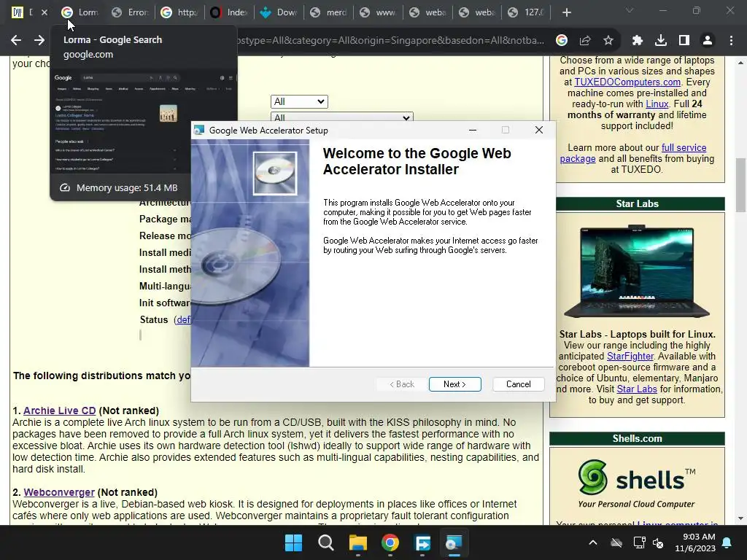Click Next in Google Web Accelerator Setup
The image size is (747, 560).
454,384
